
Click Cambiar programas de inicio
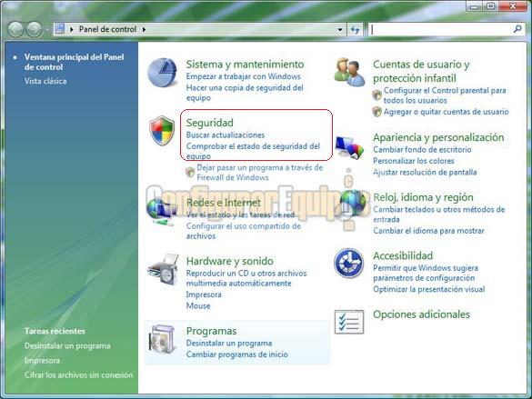click(236, 354)
